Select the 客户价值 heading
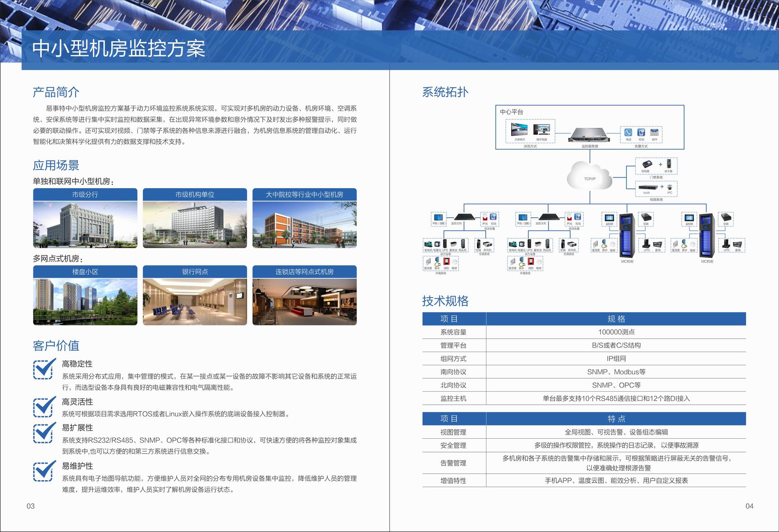Viewport: 779px width, 532px height. coord(57,346)
